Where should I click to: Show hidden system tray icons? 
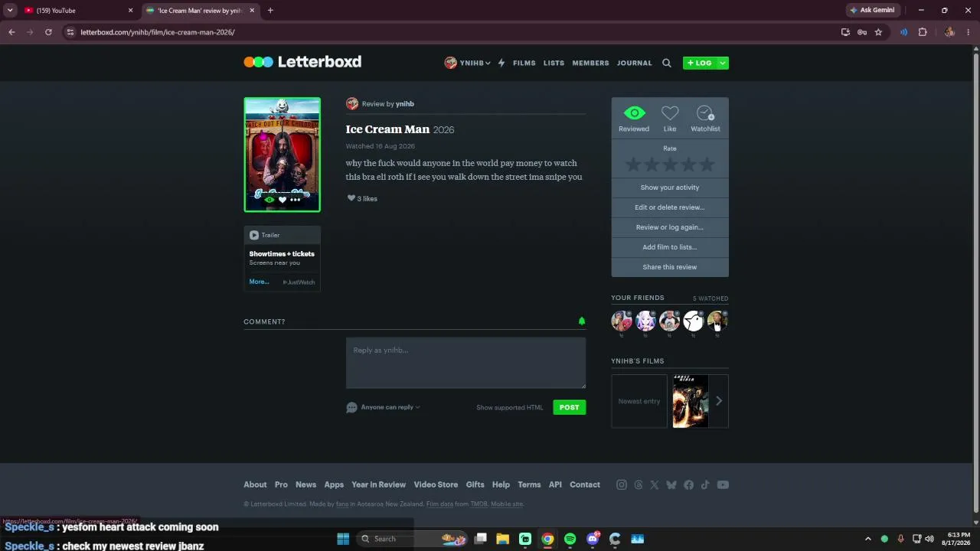867,539
